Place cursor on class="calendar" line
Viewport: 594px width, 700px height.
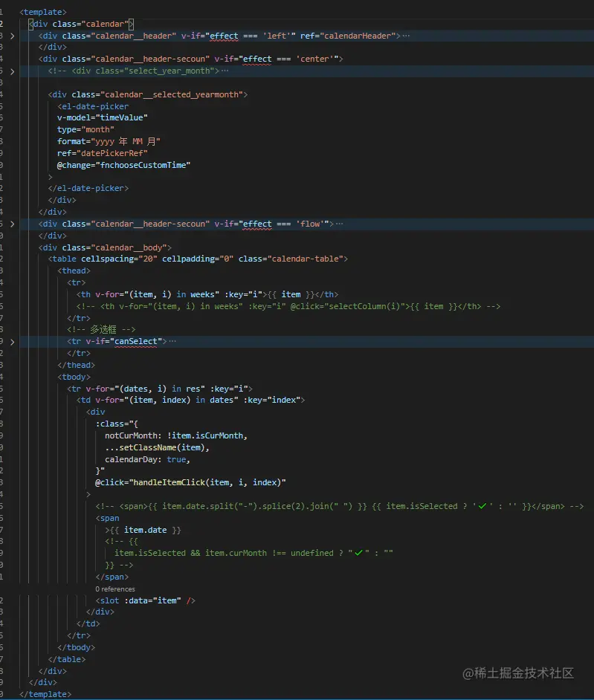click(81, 24)
